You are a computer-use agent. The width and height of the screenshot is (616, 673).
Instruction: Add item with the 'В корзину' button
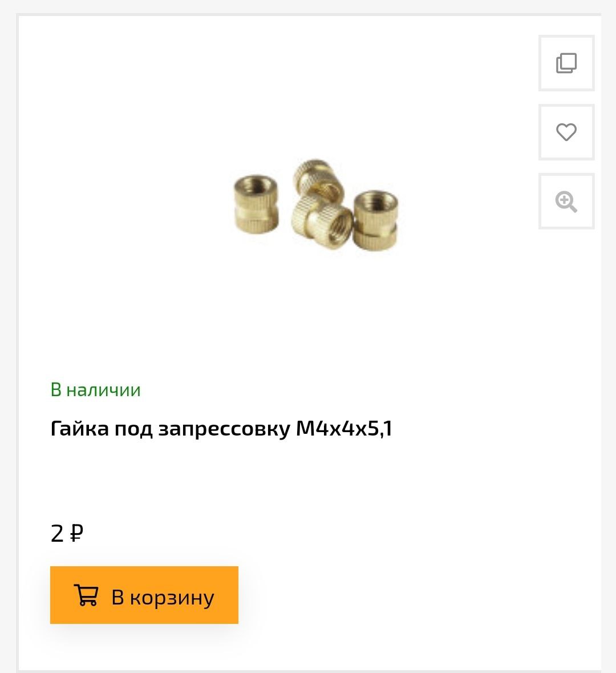[144, 595]
